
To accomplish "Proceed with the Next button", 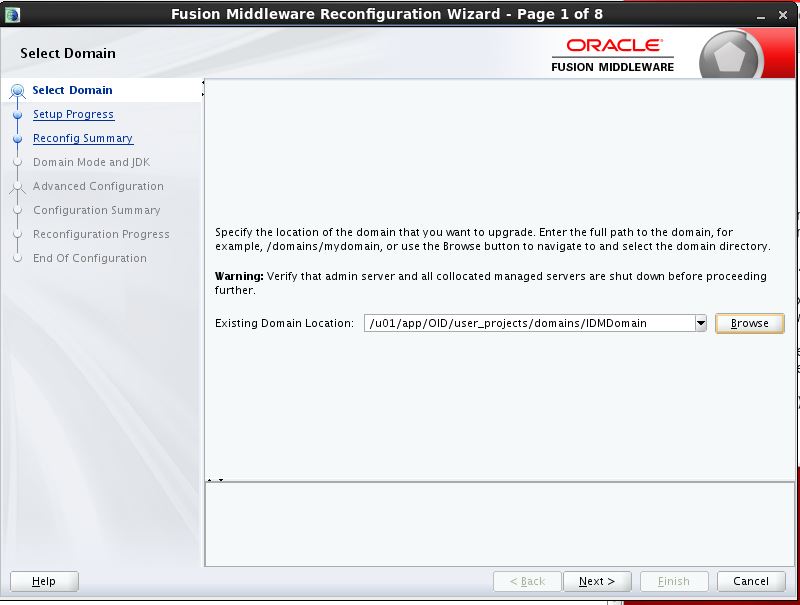I will pos(597,582).
